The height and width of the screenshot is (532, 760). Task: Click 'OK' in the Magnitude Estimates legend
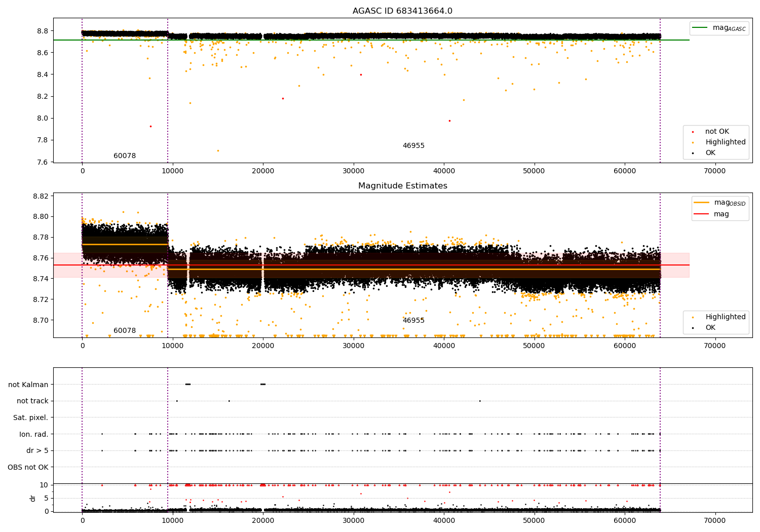tap(710, 327)
